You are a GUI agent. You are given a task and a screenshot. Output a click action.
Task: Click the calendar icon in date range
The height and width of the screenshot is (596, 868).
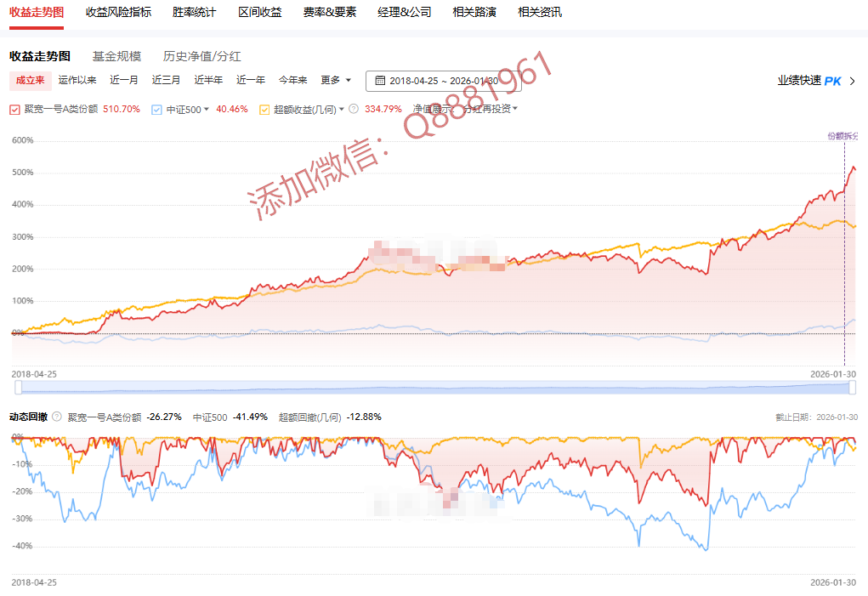coord(380,81)
